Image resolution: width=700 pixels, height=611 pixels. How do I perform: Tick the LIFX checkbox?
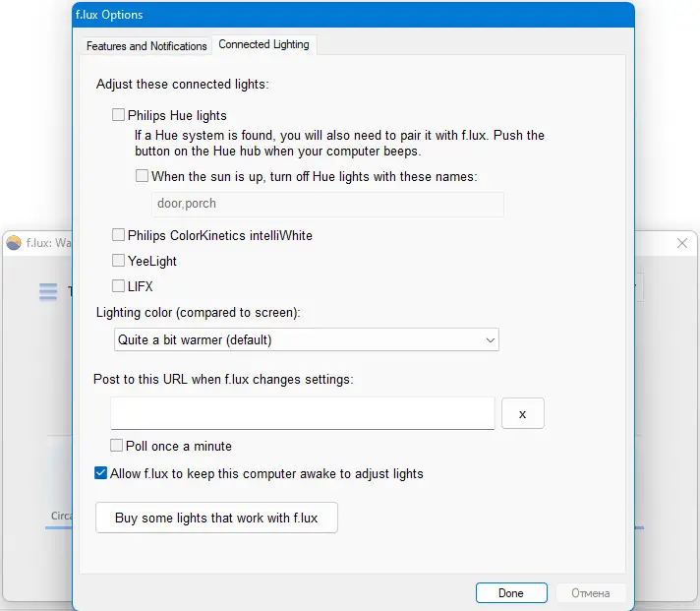click(119, 286)
